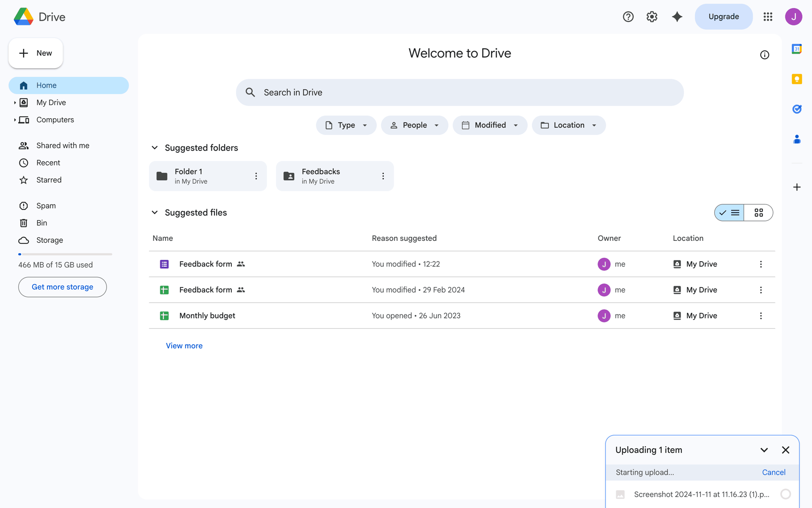The height and width of the screenshot is (508, 812).
Task: Click the Feedbacks shared folder icon
Action: coord(289,176)
